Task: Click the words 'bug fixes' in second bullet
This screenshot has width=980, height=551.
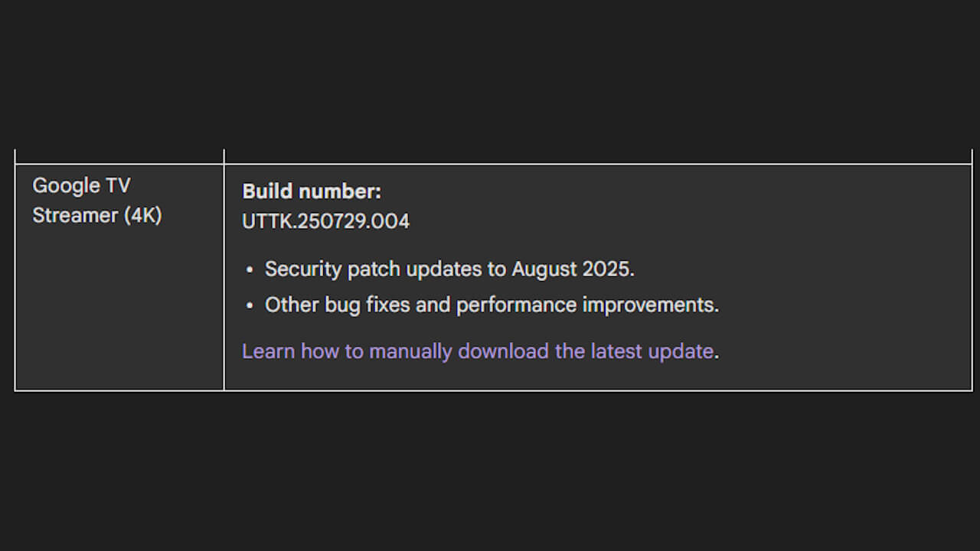Action: [x=367, y=305]
